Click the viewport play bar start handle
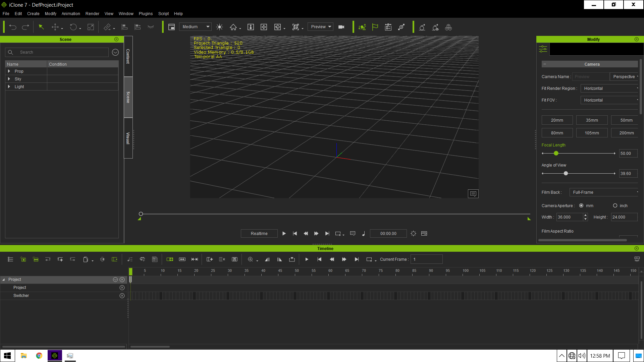Image resolution: width=644 pixels, height=362 pixels. 141,214
